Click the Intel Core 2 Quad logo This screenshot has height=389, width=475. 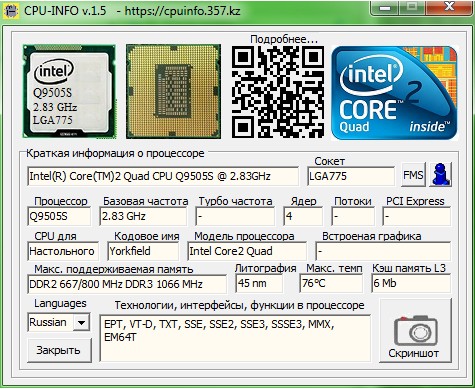click(x=394, y=93)
